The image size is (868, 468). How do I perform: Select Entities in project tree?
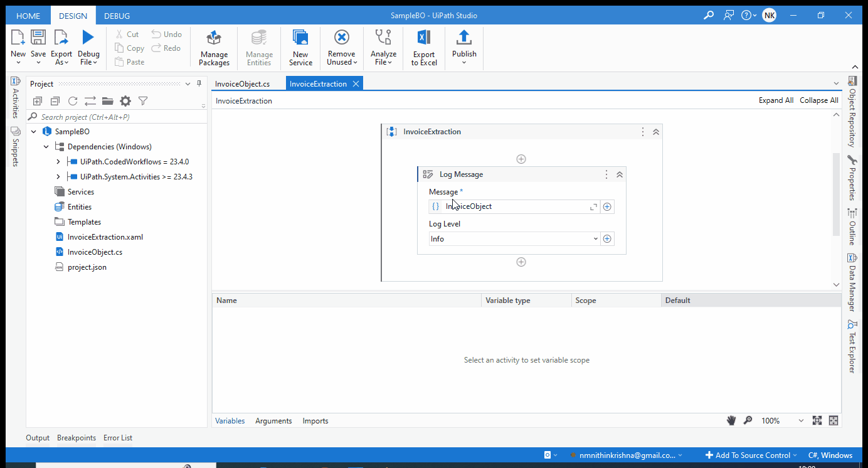coord(79,207)
